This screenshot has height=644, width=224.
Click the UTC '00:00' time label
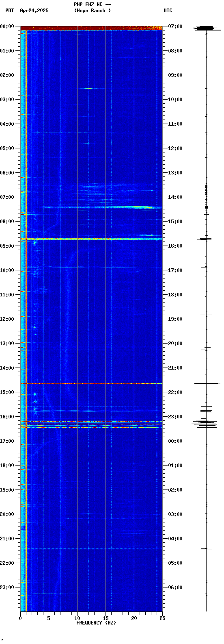click(x=175, y=441)
